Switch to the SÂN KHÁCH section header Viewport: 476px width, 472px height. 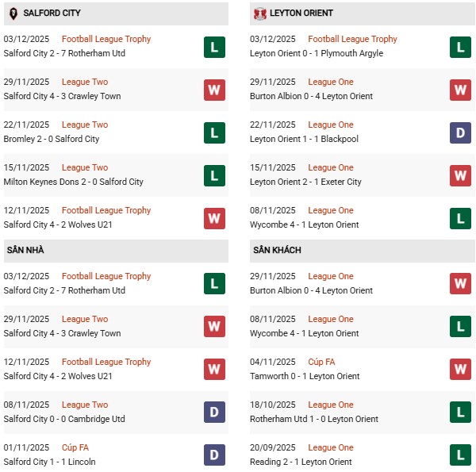(x=277, y=251)
